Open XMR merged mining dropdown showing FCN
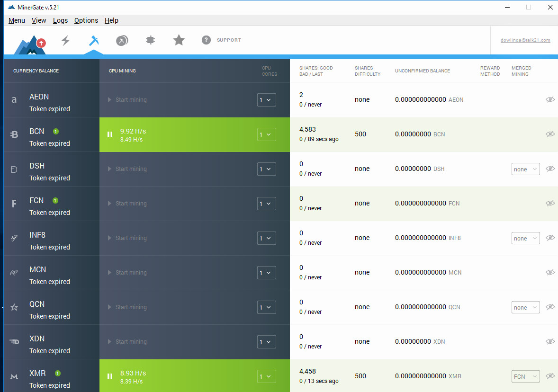558x392 pixels. tap(526, 376)
